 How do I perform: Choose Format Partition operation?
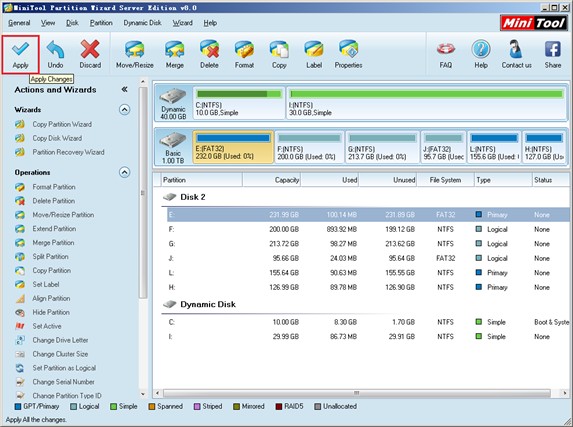[x=54, y=187]
